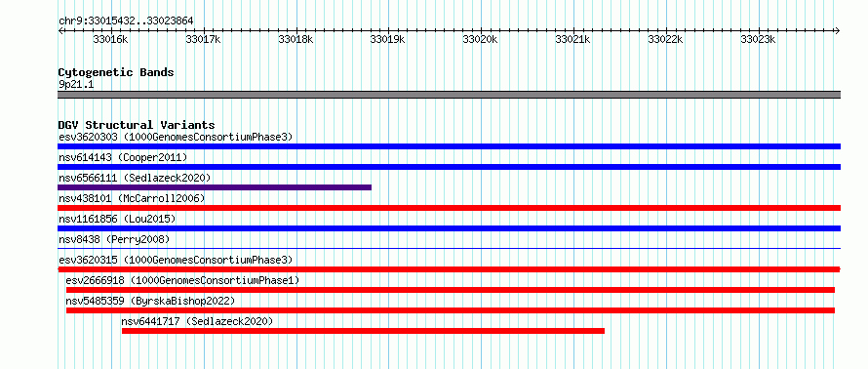Image resolution: width=868 pixels, height=369 pixels.
Task: Select the red esv2666918 variant bar
Action: pos(450,290)
